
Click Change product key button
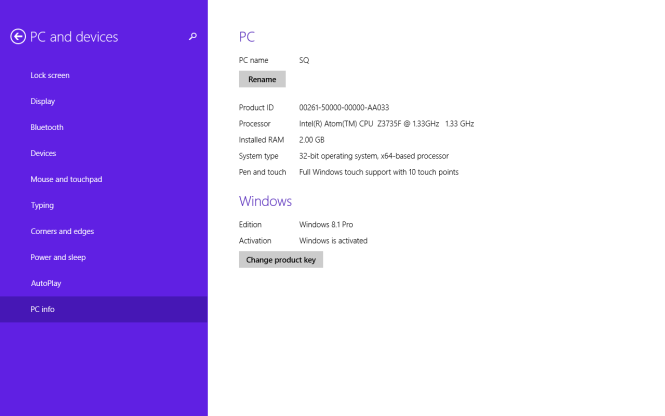(281, 260)
